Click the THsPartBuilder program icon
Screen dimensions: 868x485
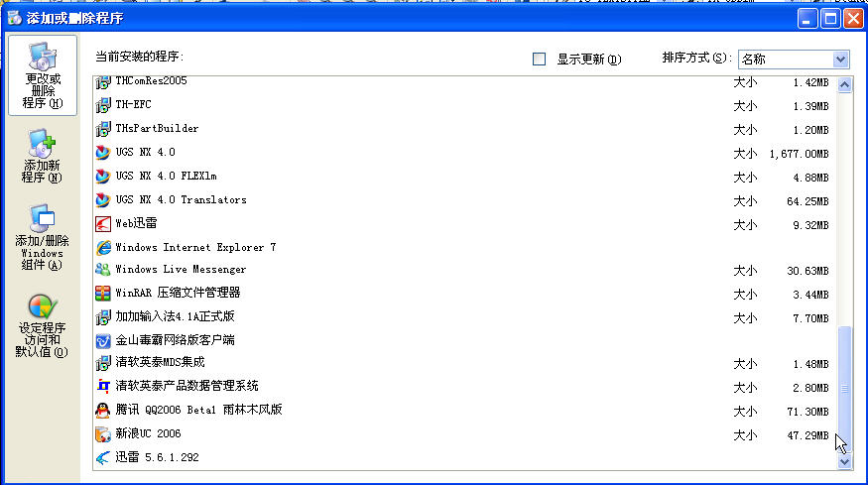click(x=103, y=129)
